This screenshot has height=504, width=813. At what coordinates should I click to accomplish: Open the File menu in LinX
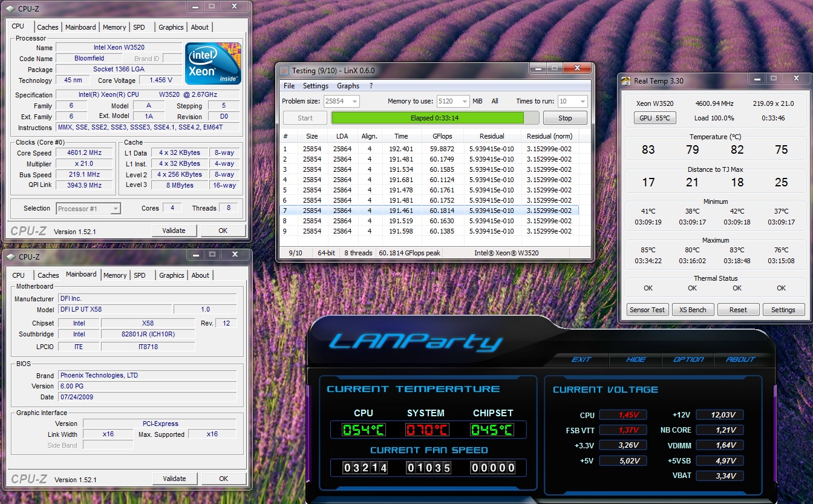tap(289, 86)
